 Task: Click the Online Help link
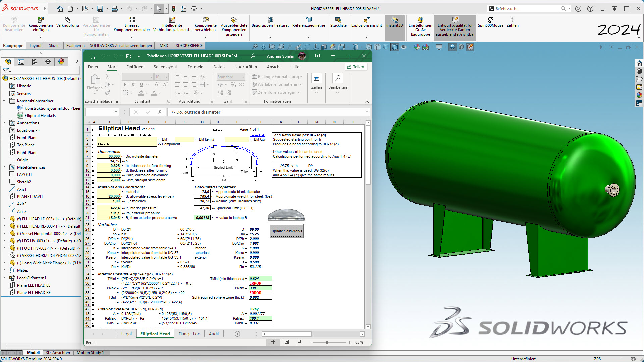tap(258, 135)
